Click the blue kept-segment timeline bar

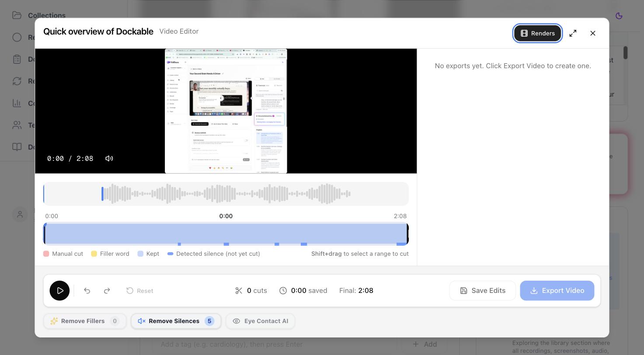tap(226, 234)
